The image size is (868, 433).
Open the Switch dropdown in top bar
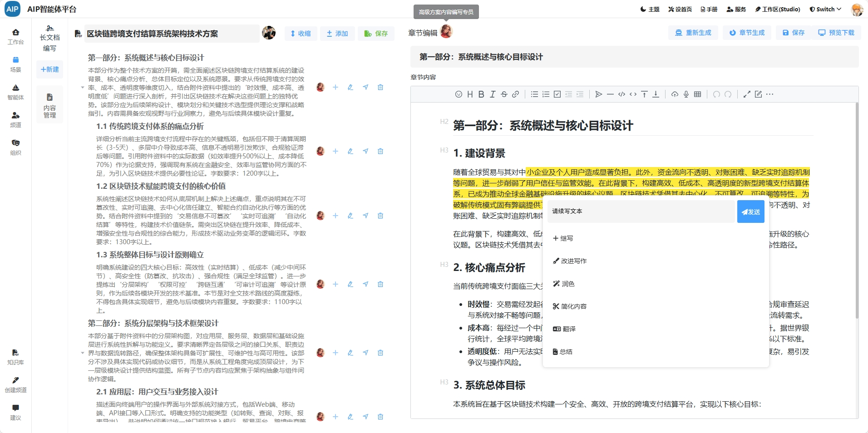point(825,9)
